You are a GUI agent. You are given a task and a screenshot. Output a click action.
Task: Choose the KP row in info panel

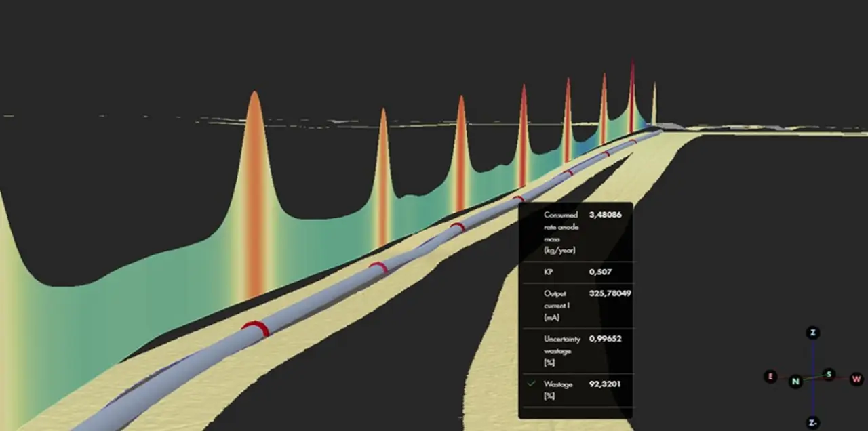pos(576,272)
